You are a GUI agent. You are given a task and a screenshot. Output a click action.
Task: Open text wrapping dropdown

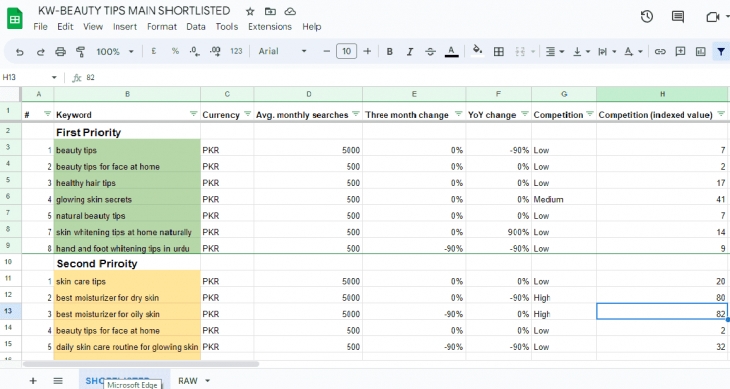tap(607, 52)
